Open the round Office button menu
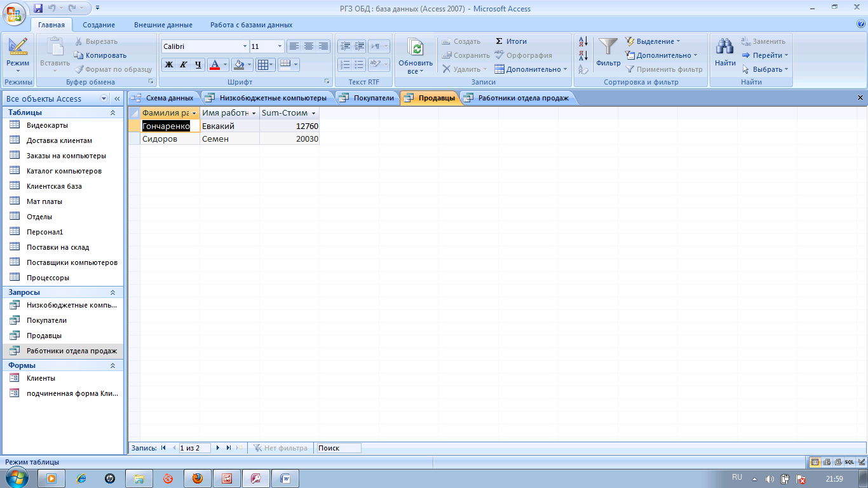The width and height of the screenshot is (868, 488). (x=14, y=14)
